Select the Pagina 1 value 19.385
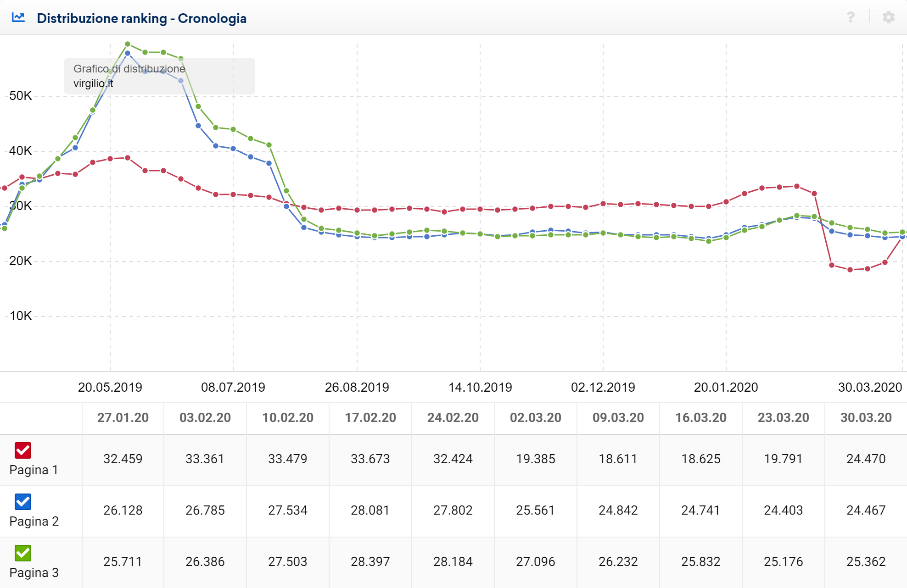Screen dimensions: 907x588 point(536,459)
